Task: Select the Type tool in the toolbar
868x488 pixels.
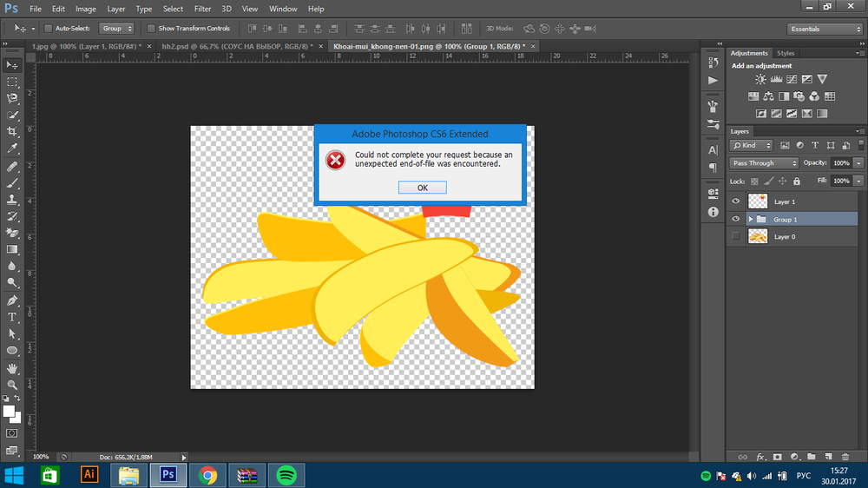Action: (x=12, y=317)
